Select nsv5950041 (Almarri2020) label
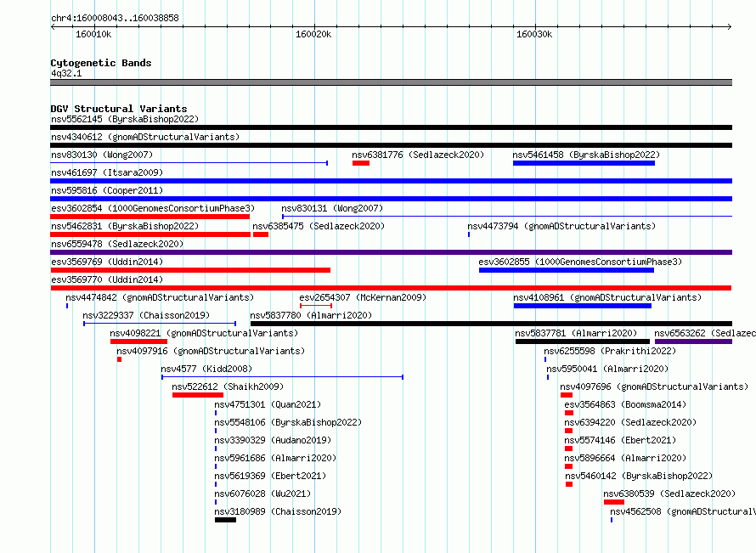The width and height of the screenshot is (756, 553). click(x=607, y=369)
